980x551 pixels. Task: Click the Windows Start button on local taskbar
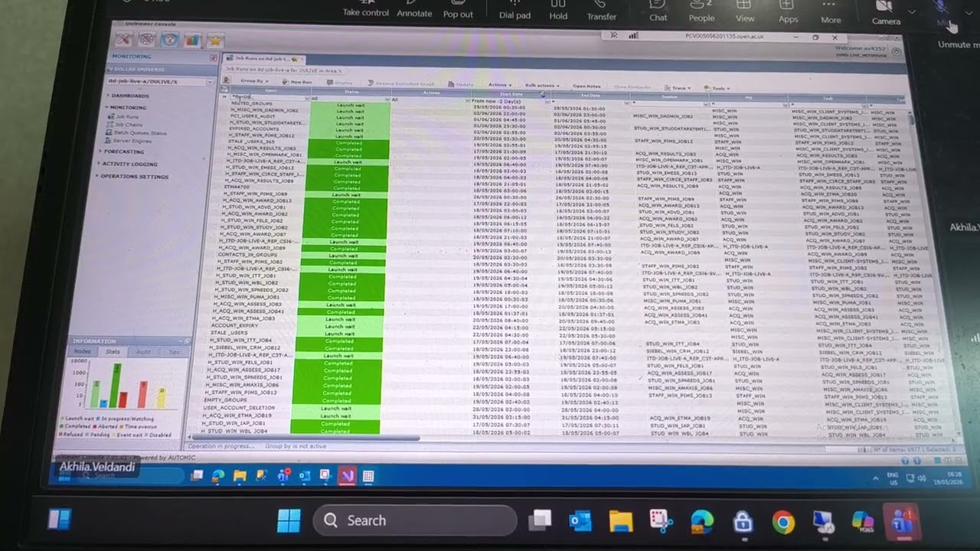coord(289,521)
